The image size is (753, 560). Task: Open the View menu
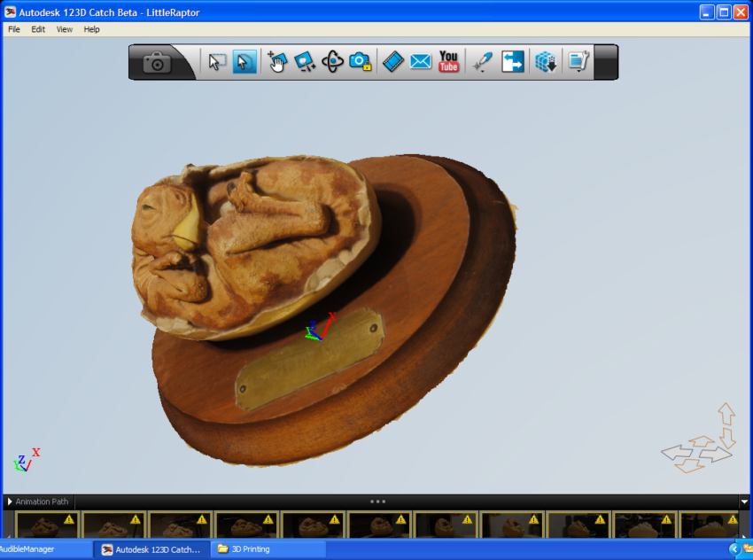(x=65, y=29)
